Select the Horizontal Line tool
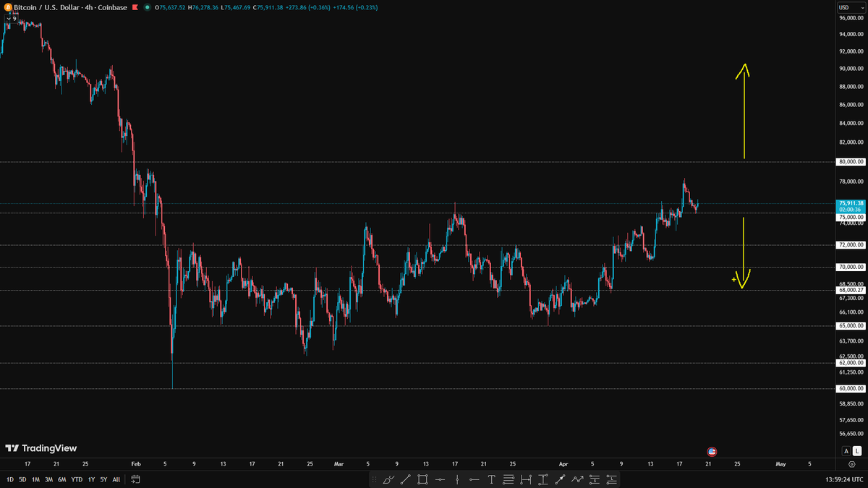This screenshot has height=488, width=868. [440, 479]
